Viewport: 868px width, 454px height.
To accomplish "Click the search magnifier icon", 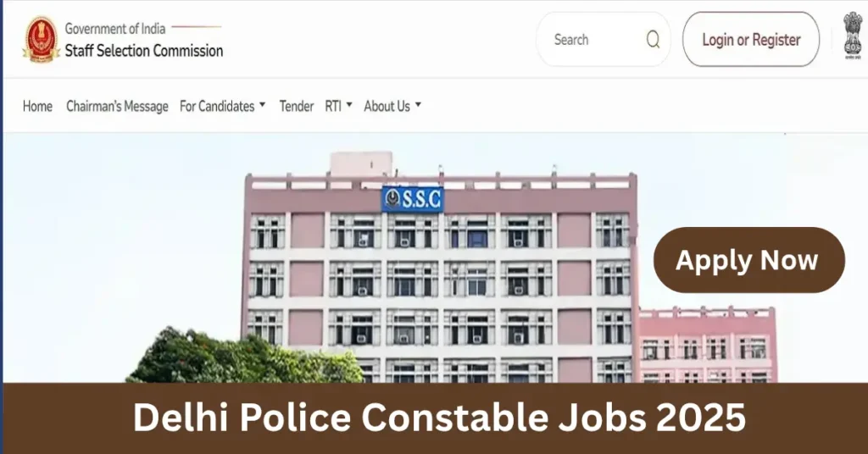I will pyautogui.click(x=654, y=40).
